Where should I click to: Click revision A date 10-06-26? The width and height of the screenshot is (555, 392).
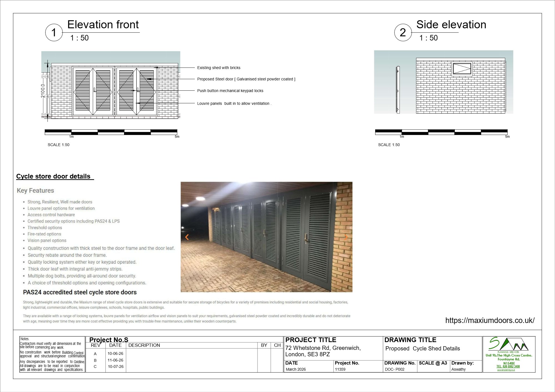(115, 354)
